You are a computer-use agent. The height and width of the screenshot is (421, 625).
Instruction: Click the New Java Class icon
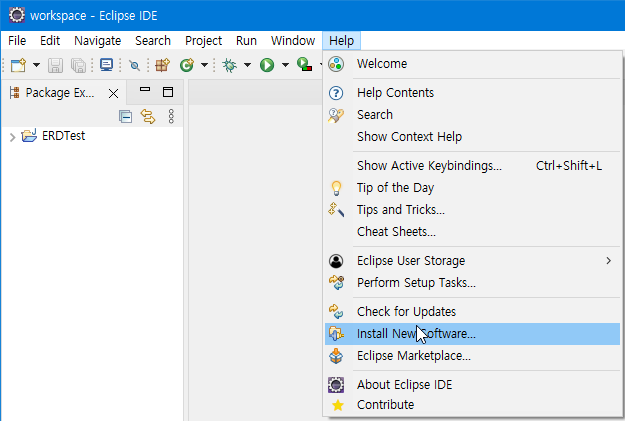pyautogui.click(x=187, y=65)
